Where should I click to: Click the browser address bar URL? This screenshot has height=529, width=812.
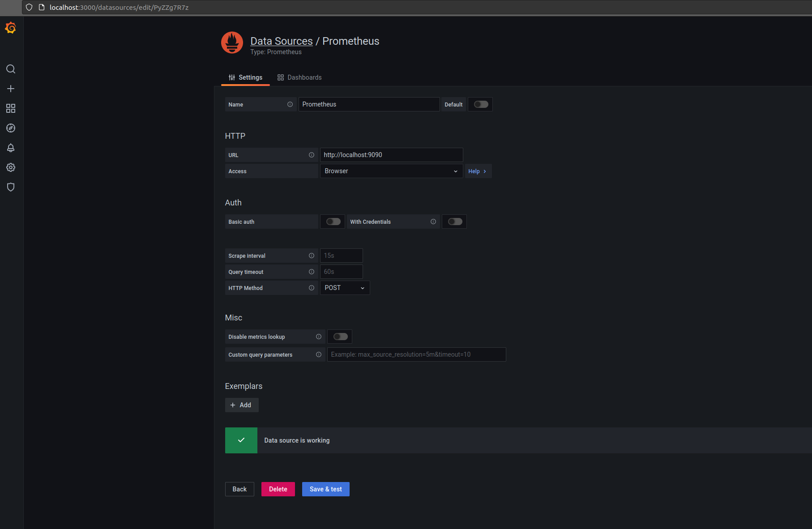119,7
